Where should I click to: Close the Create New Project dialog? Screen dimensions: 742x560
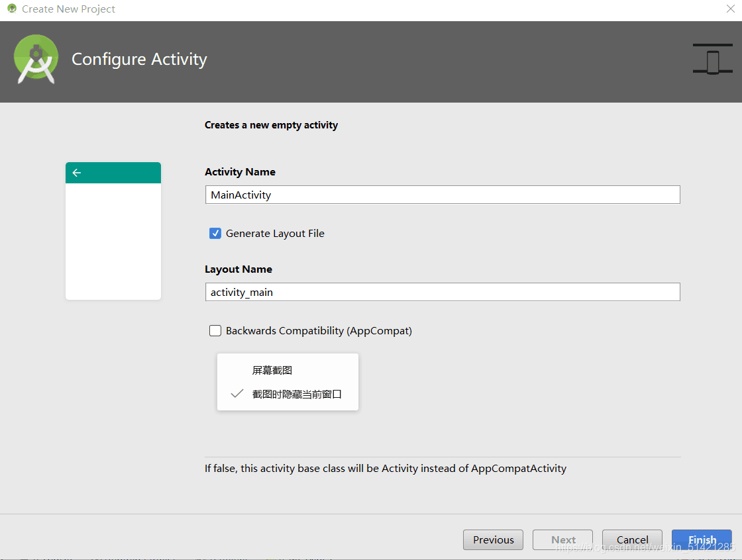(730, 9)
